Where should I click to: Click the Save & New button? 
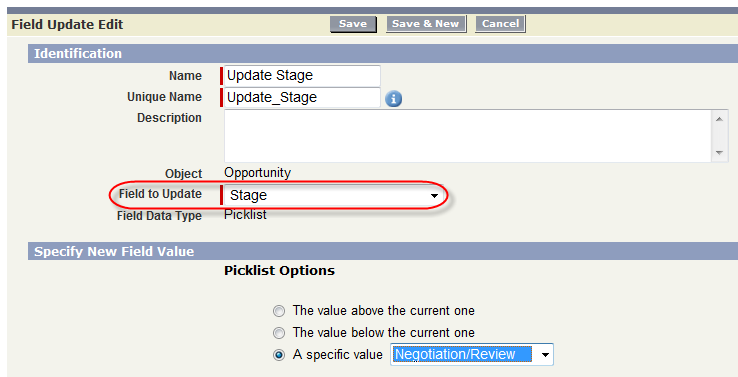coord(426,24)
